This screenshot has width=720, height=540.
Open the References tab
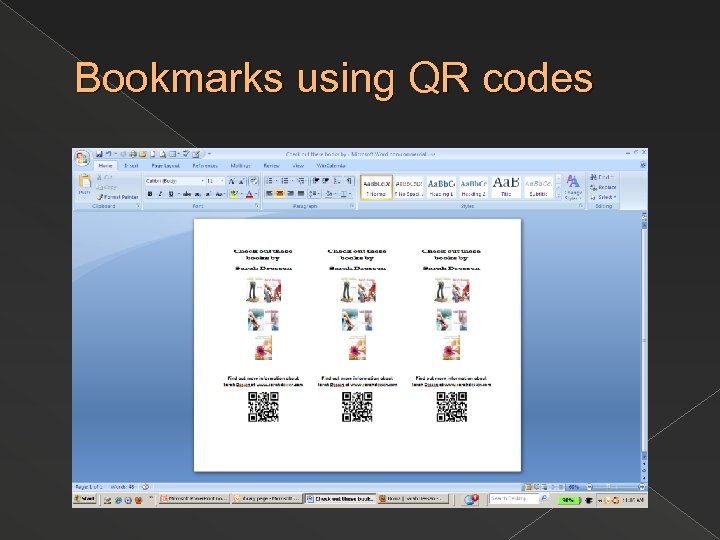(205, 166)
